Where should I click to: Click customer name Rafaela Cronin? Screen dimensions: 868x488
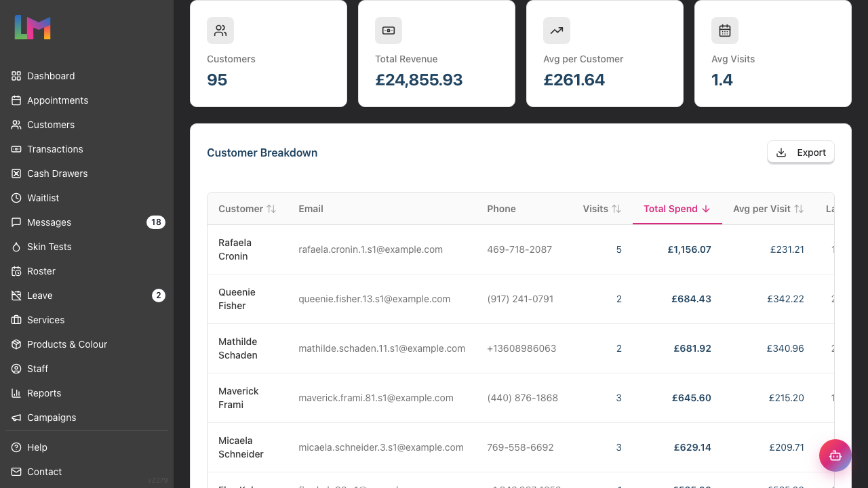(235, 249)
